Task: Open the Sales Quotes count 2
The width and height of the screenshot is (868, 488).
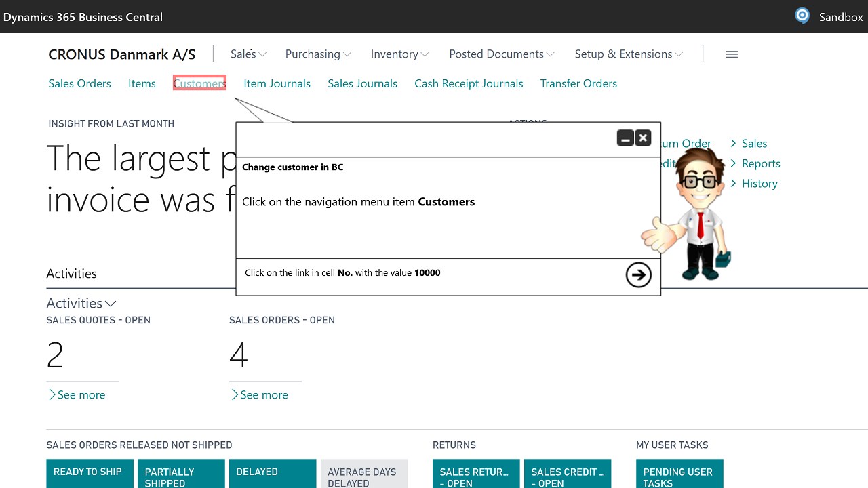Action: click(55, 355)
